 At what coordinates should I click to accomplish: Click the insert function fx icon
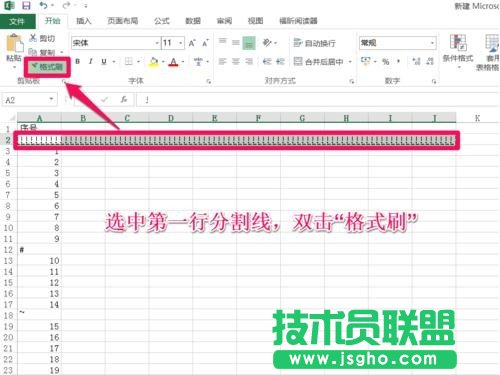(124, 100)
